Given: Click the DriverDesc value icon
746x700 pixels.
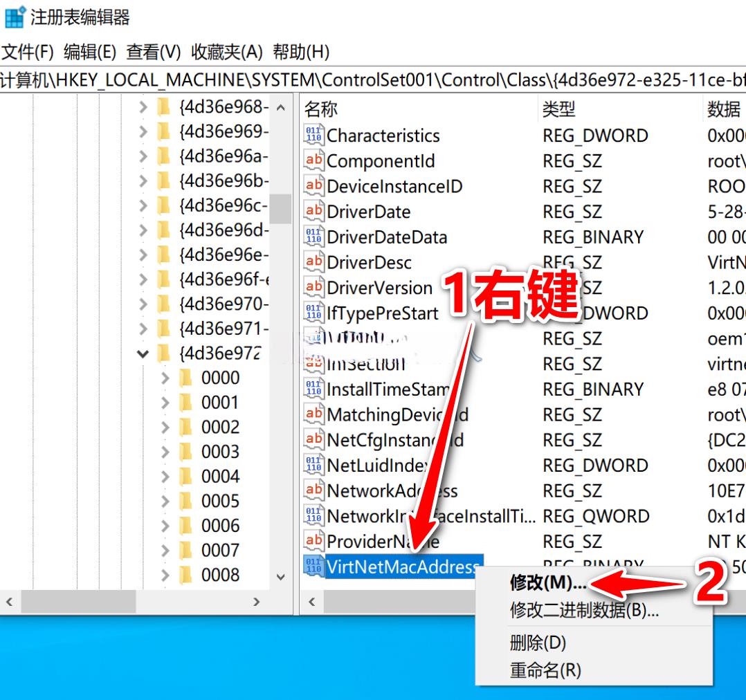Looking at the screenshot, I should (313, 261).
